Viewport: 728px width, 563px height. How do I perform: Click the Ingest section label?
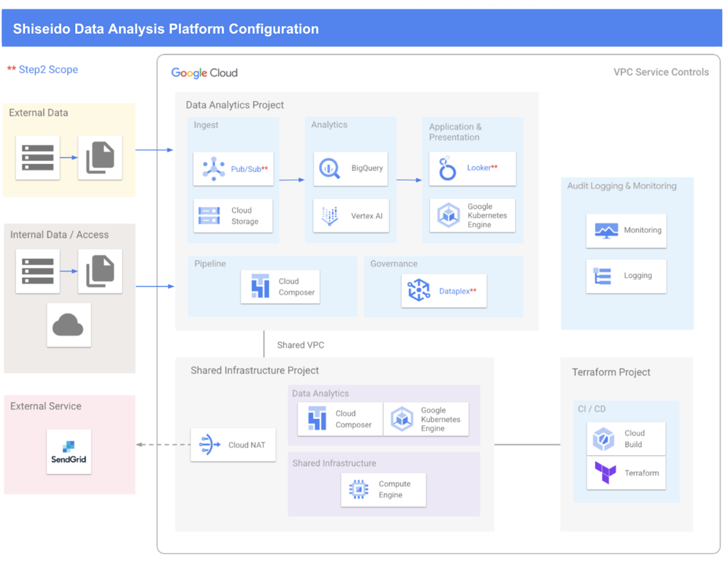[x=206, y=125]
